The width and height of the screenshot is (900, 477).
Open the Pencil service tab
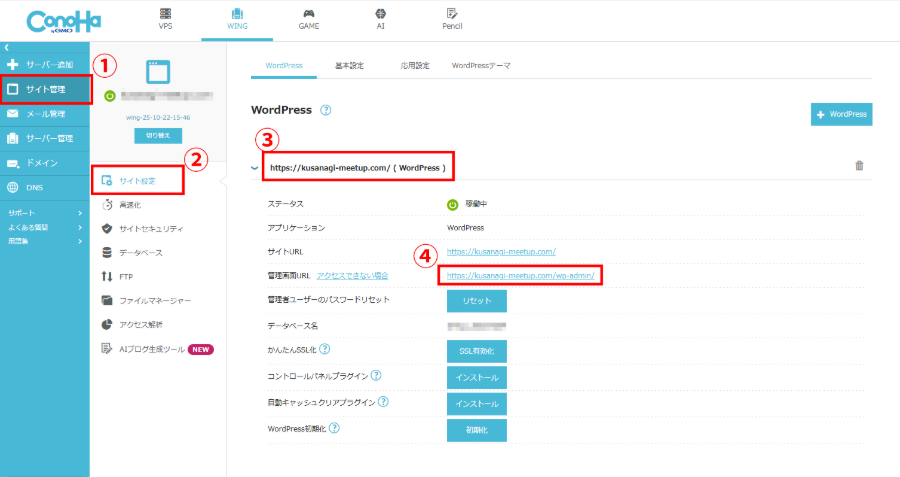452,19
